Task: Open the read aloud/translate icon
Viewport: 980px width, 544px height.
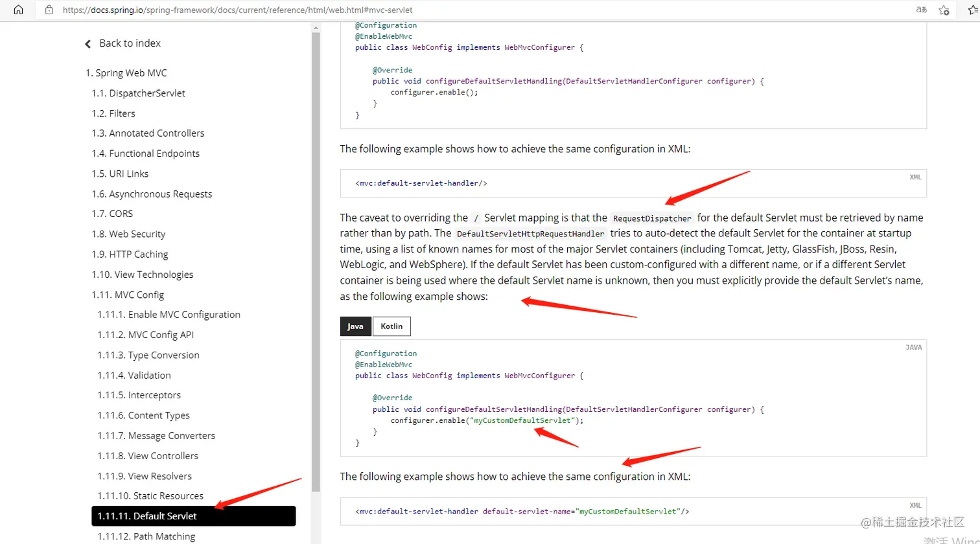Action: click(921, 10)
